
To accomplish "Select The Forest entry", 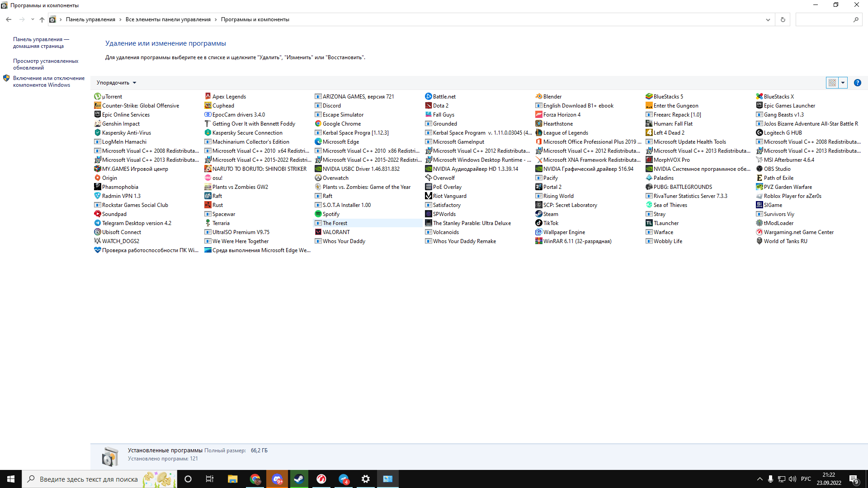I will [368, 223].
